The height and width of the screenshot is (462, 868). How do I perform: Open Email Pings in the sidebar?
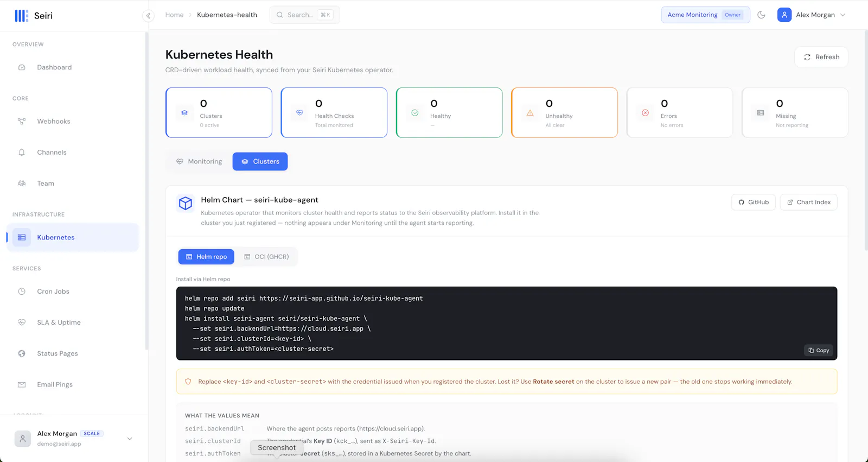point(73,384)
